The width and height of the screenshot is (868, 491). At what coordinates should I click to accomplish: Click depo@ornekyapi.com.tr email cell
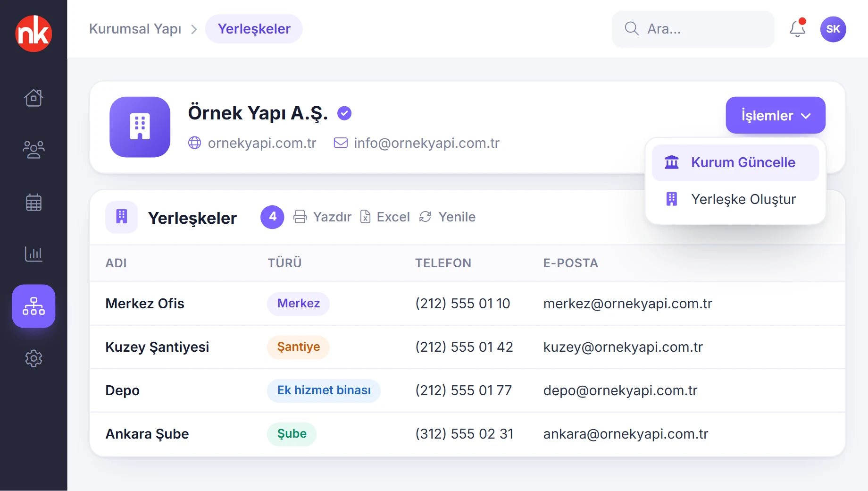[x=620, y=390]
